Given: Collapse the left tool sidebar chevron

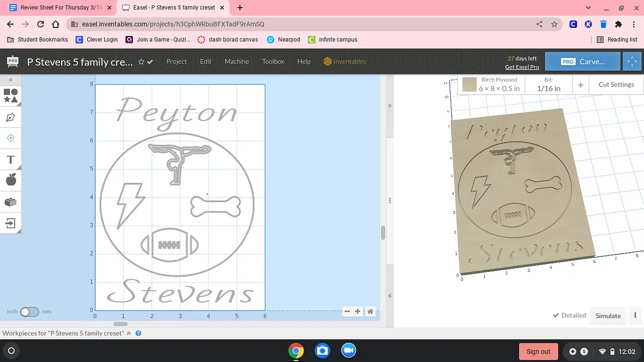Looking at the screenshot, I should [x=11, y=80].
